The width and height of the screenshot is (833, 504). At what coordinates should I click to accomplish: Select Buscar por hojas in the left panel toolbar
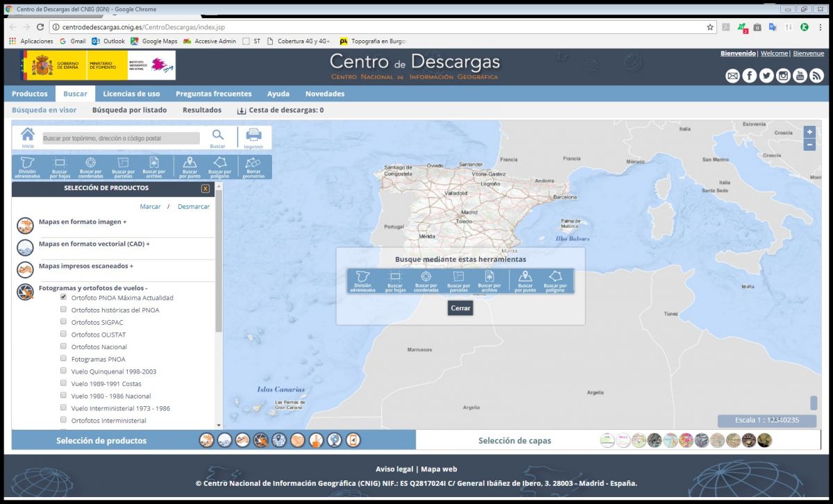pos(60,167)
